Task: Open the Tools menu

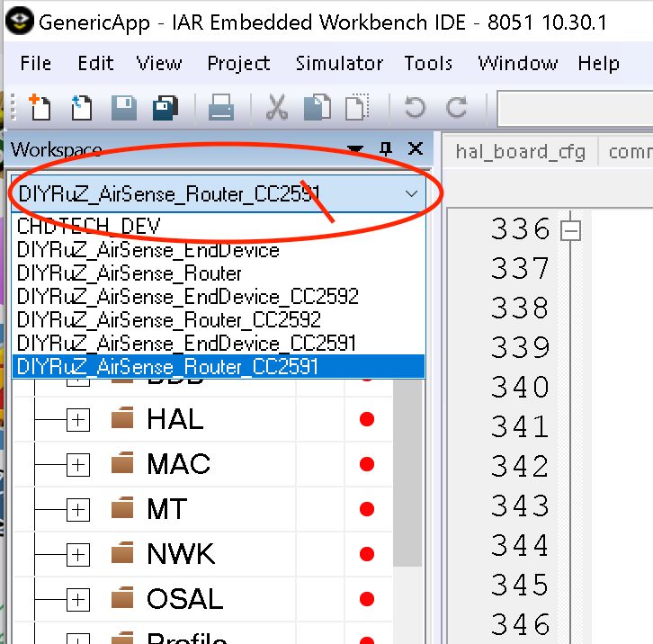Action: pos(428,63)
